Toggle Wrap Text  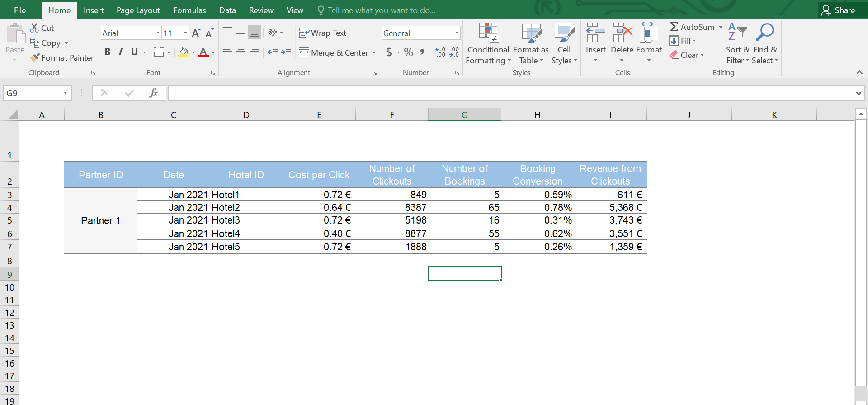pos(323,33)
